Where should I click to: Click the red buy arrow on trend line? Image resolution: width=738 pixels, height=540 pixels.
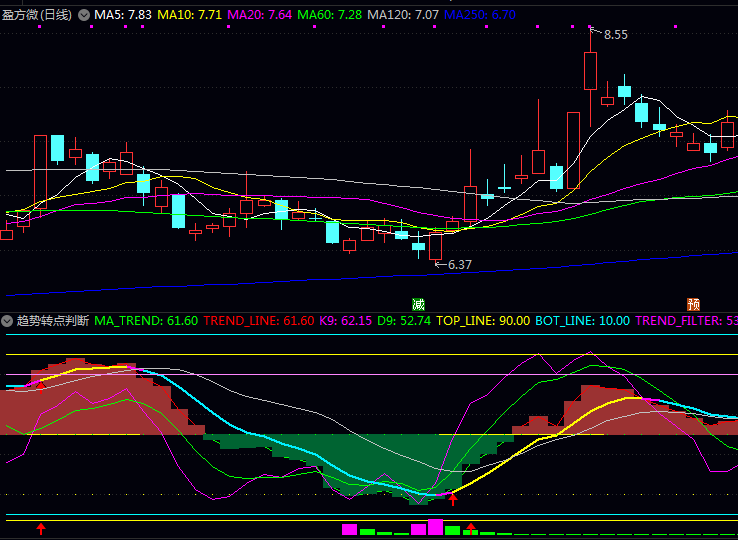pyautogui.click(x=453, y=498)
